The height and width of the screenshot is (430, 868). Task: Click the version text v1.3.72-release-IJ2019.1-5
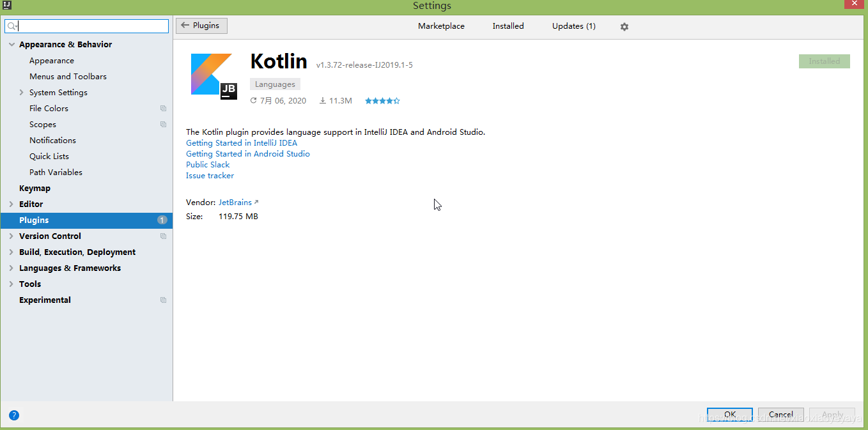coord(364,65)
